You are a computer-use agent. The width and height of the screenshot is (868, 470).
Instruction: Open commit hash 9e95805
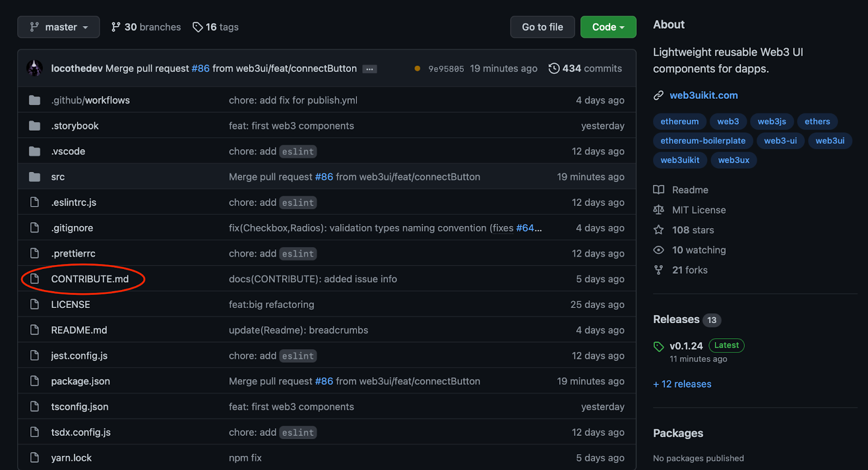[446, 69]
